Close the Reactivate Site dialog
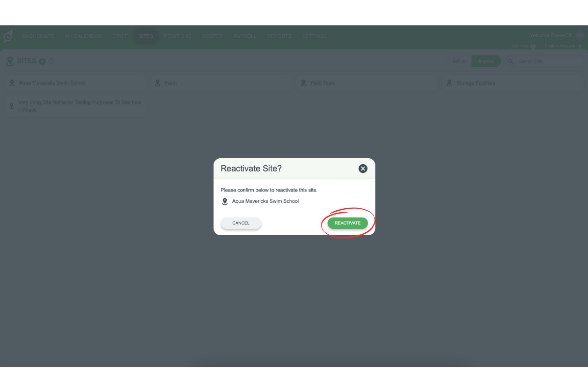Image resolution: width=588 pixels, height=392 pixels. 363,168
